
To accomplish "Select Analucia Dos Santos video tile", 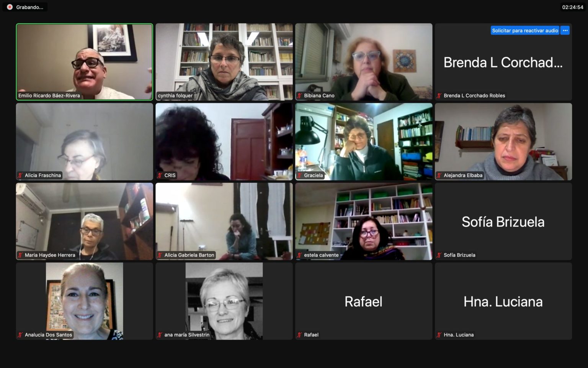I will coord(84,301).
